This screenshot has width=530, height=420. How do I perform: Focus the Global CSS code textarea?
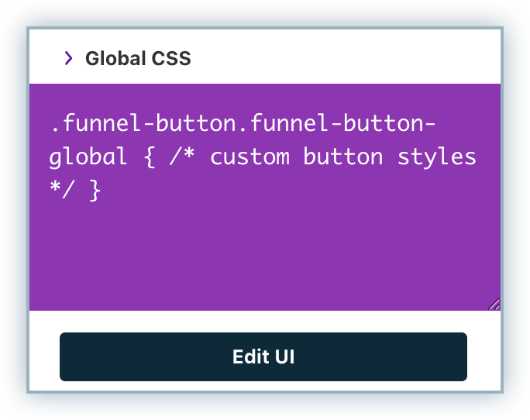point(264,232)
